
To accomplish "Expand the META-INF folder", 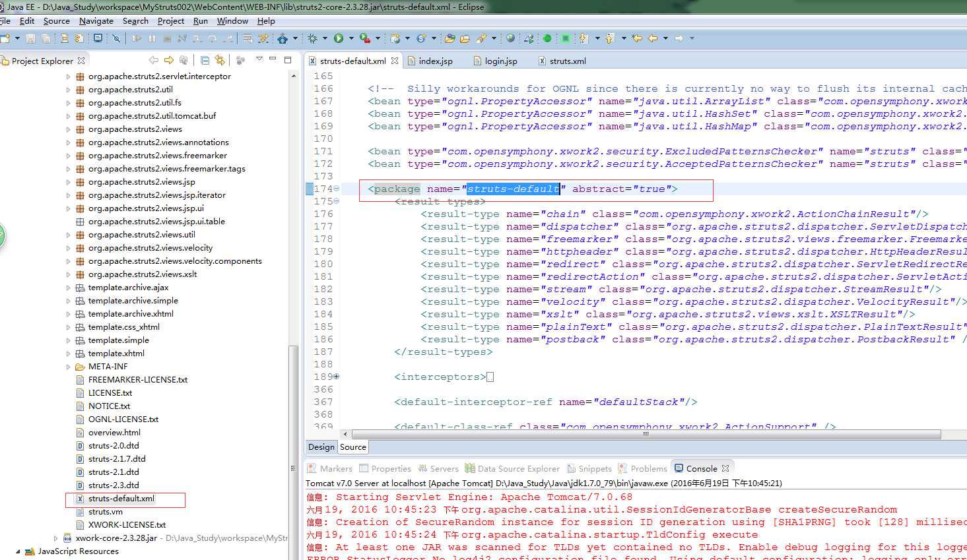I will [68, 367].
